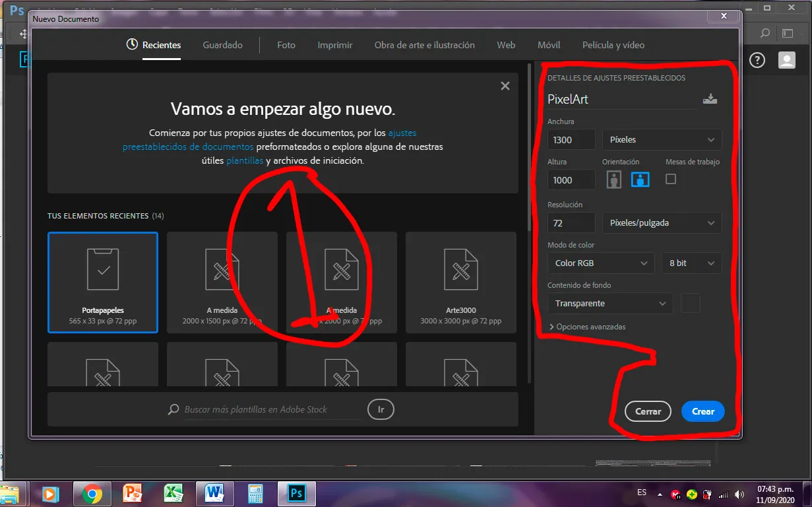Click the PixelArt preset name field
812x507 pixels.
click(x=621, y=100)
